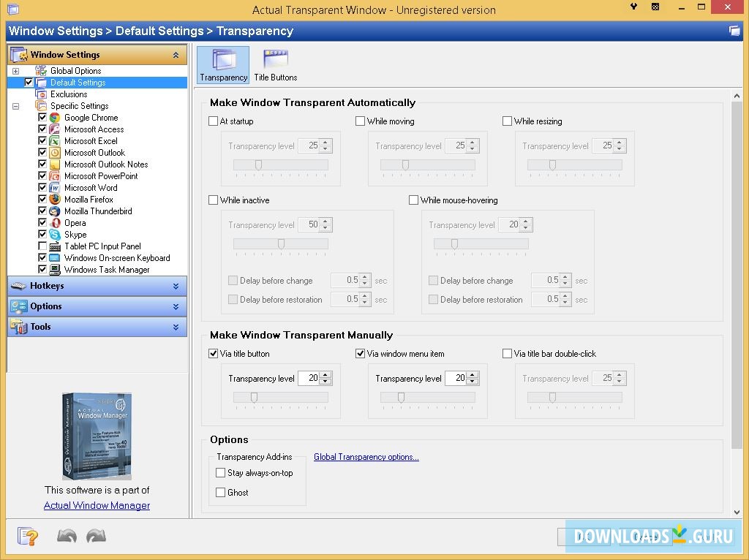Image resolution: width=749 pixels, height=560 pixels.
Task: Click the Microsoft Word icon
Action: (x=55, y=188)
